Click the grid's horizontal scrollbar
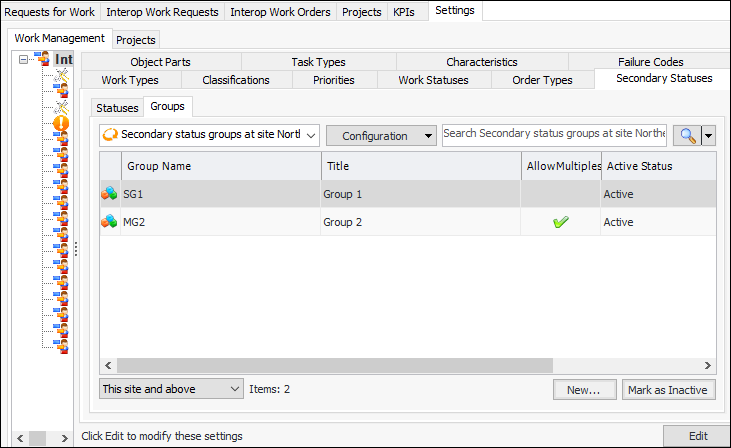 pos(400,366)
